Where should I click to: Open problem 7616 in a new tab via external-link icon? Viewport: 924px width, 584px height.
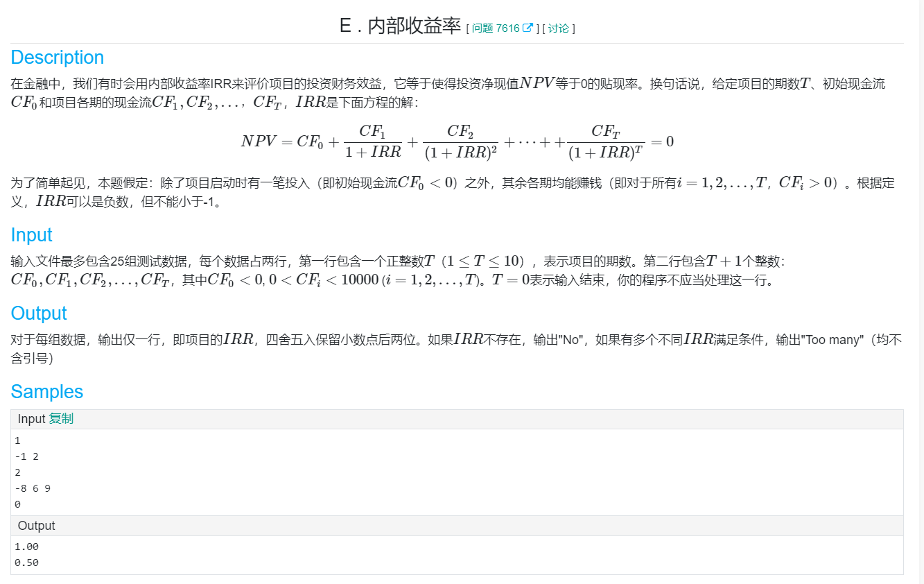click(x=529, y=27)
